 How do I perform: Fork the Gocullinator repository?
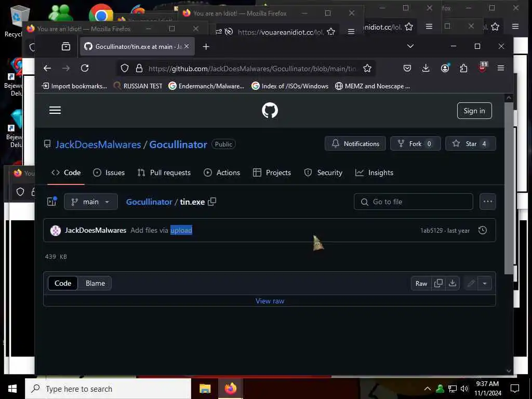[415, 143]
